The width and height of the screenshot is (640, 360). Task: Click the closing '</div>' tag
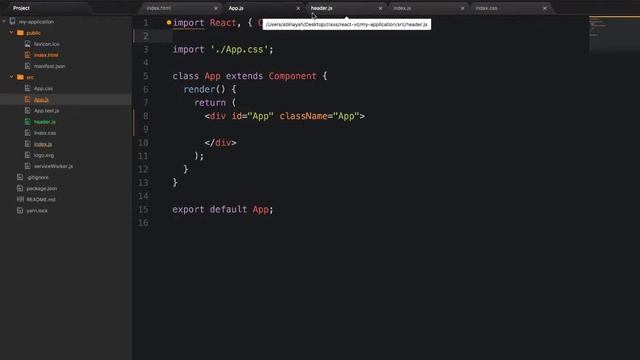coord(220,143)
